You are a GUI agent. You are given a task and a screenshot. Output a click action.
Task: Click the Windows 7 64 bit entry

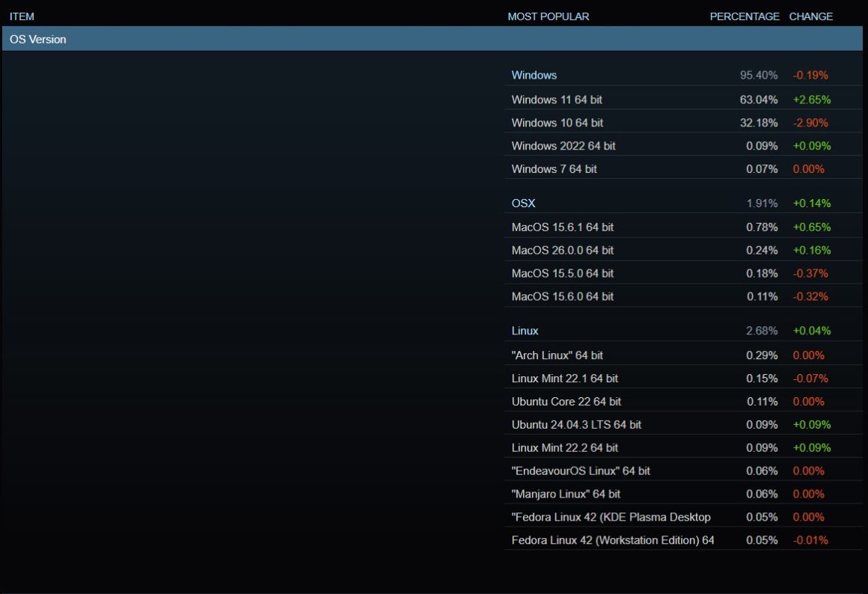[554, 169]
